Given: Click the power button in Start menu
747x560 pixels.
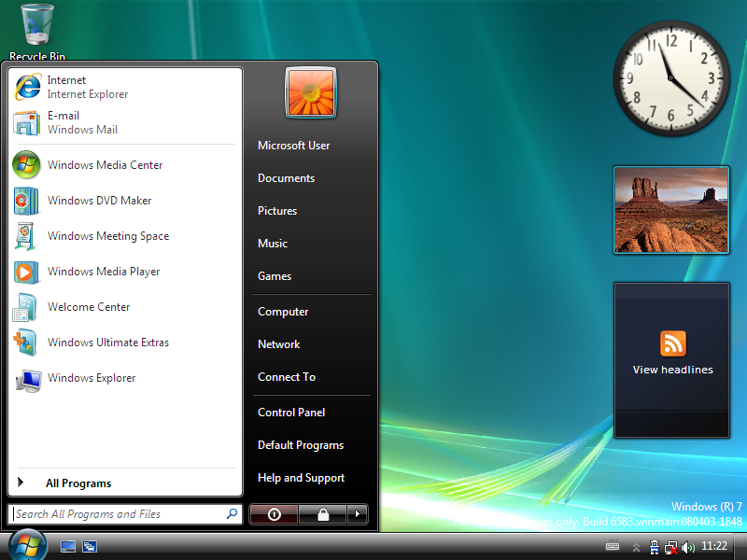Looking at the screenshot, I should click(274, 514).
